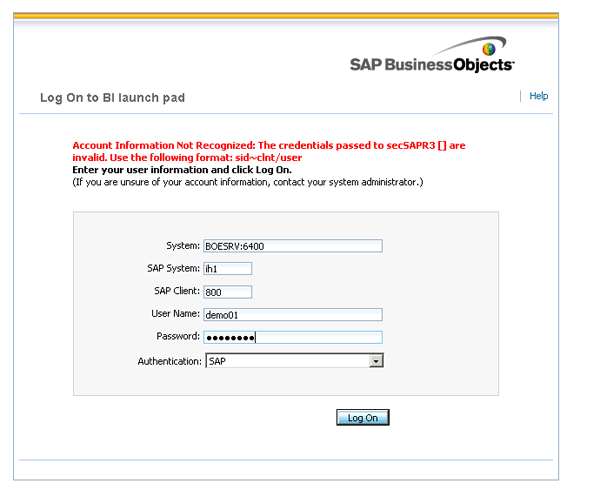Focus the User Name field with demo01
Image resolution: width=600 pixels, height=490 pixels.
pos(292,314)
